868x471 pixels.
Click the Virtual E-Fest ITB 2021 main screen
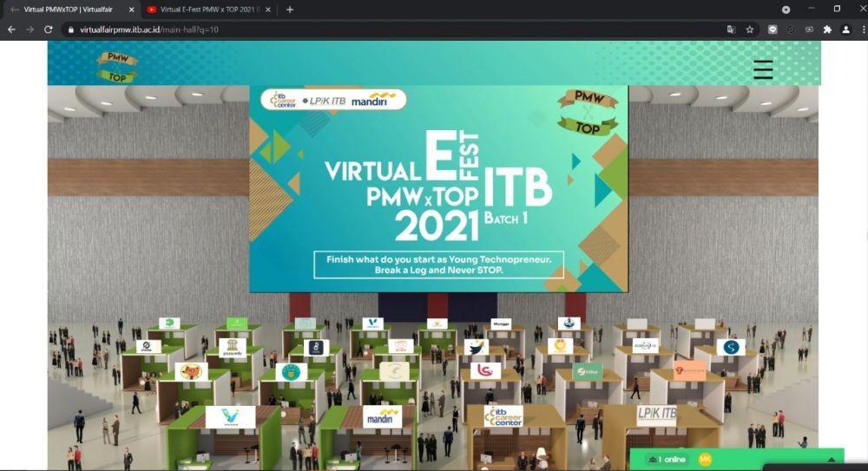tap(438, 189)
